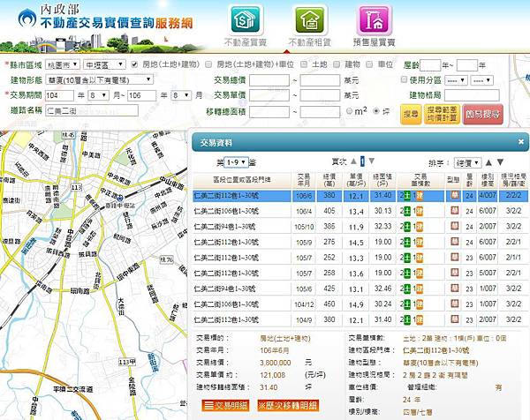The height and width of the screenshot is (420, 530).
Task: Open the district dropdown showing 中壢區
Action: pos(104,64)
